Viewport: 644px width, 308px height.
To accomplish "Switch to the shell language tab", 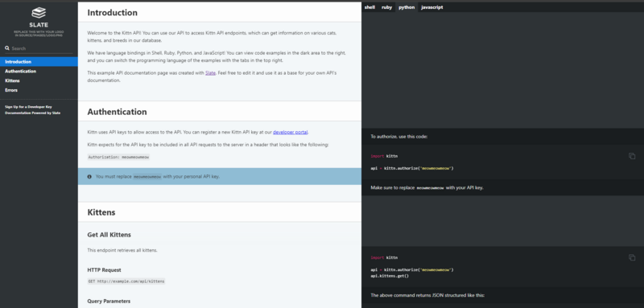I will (369, 7).
